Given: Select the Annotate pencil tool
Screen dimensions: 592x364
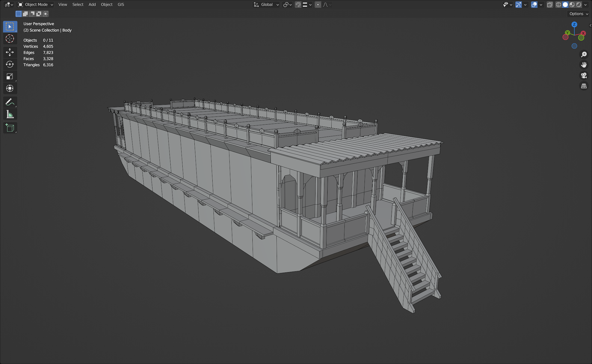Looking at the screenshot, I should (10, 102).
